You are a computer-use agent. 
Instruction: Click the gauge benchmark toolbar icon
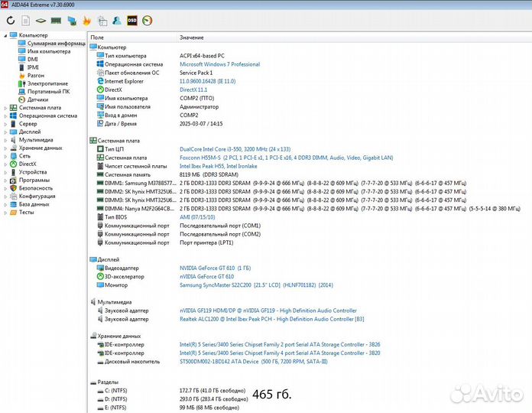pos(147,20)
